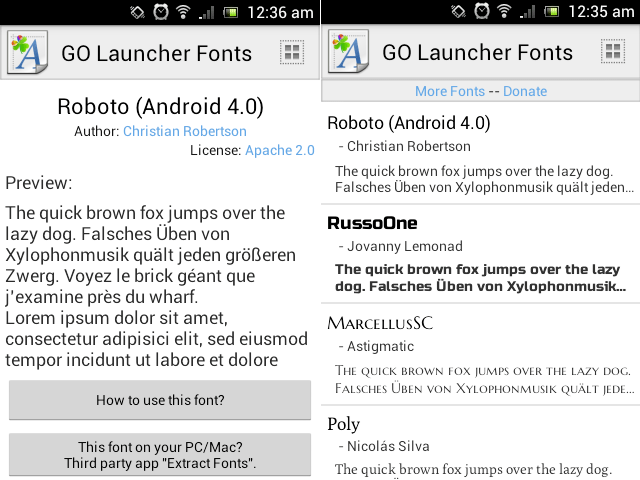Open the Christian Robertson author link
Image resolution: width=640 pixels, height=480 pixels.
185,131
